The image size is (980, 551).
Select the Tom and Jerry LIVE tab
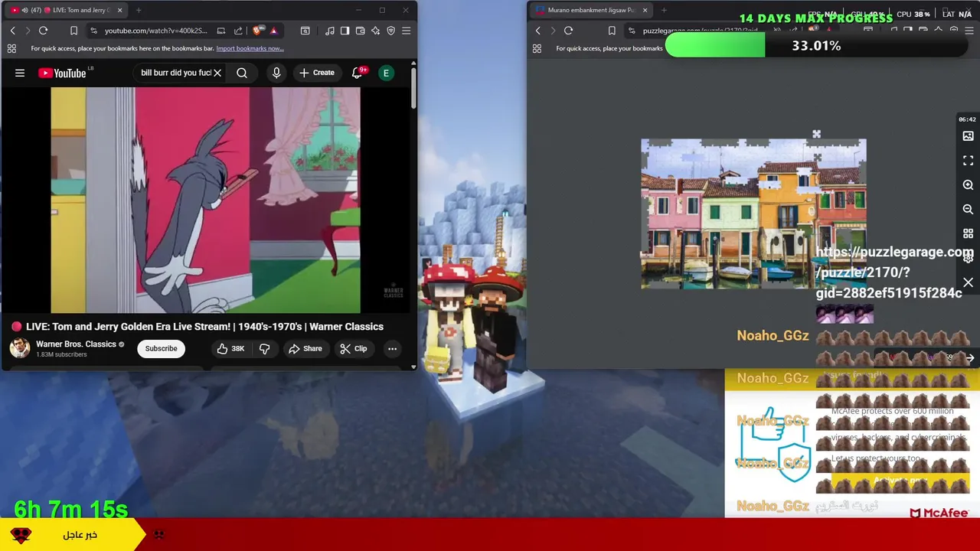point(67,10)
